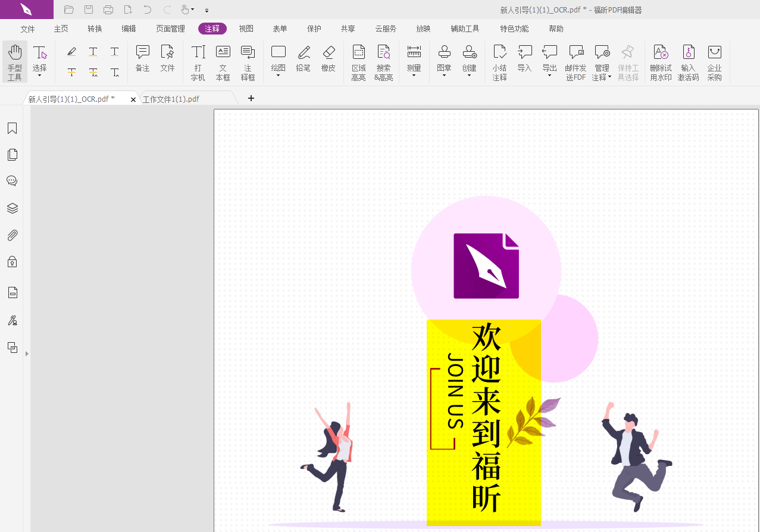Apply 区域高亮 area highlight
Screen dimensions: 760x532
tap(358, 61)
